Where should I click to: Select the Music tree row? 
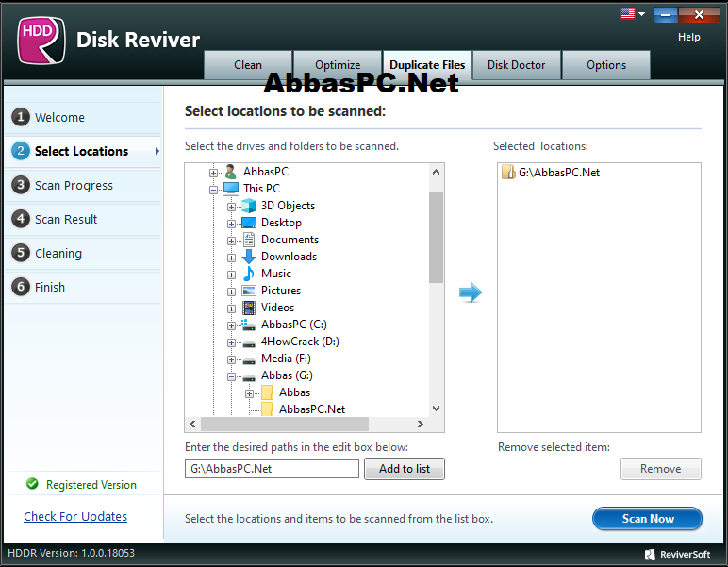click(275, 274)
